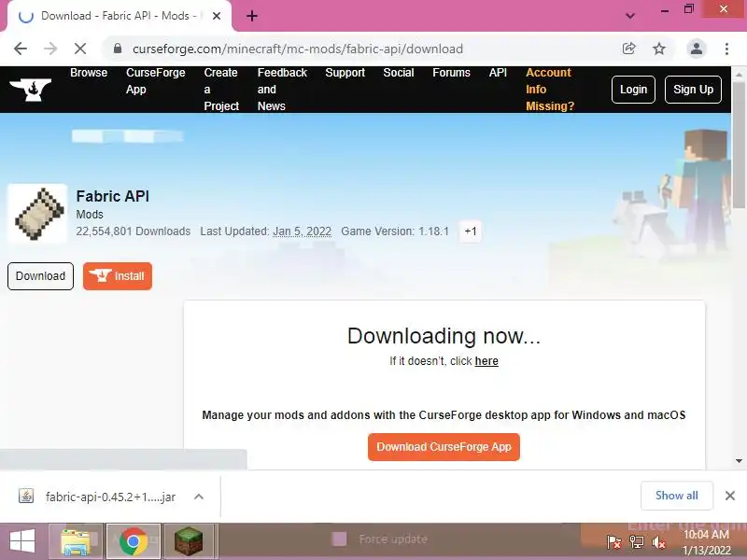Click the Jan 5, 2022 date

[302, 231]
